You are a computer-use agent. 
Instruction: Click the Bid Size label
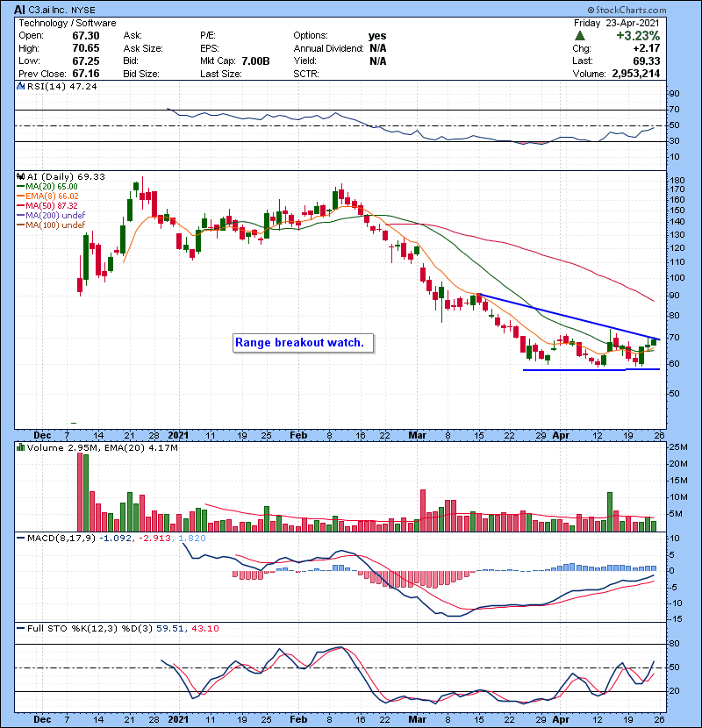pos(141,74)
